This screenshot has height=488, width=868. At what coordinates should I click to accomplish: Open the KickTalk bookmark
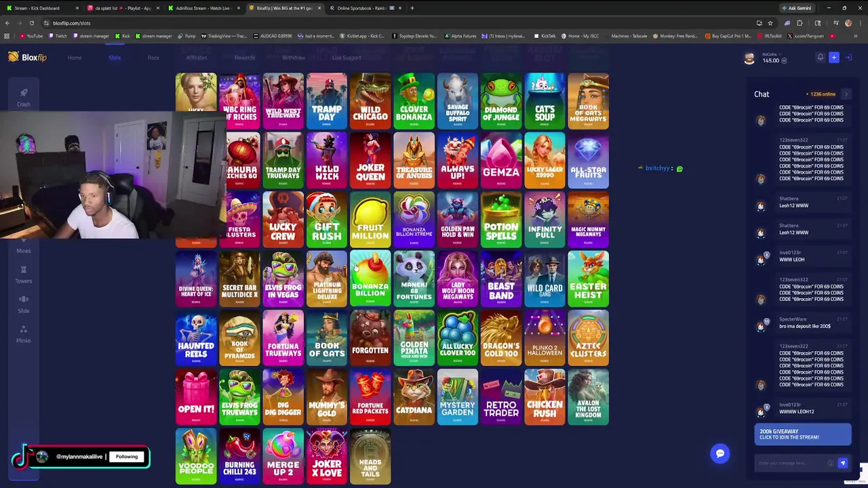[x=546, y=36]
